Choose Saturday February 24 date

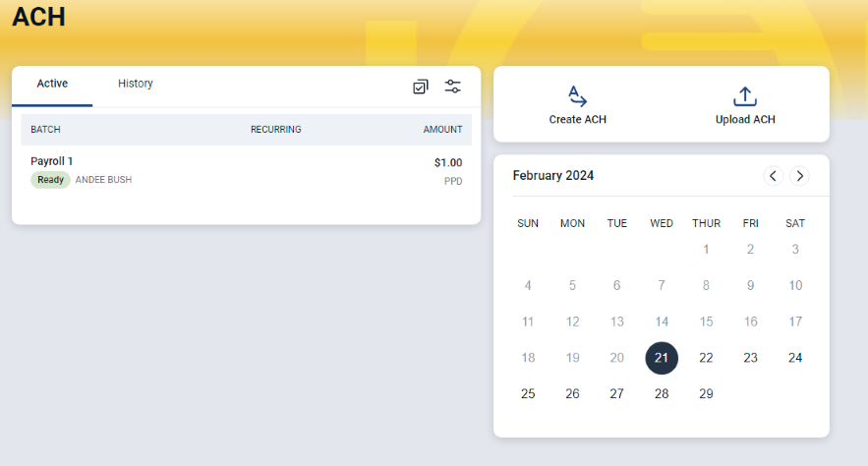tap(795, 358)
